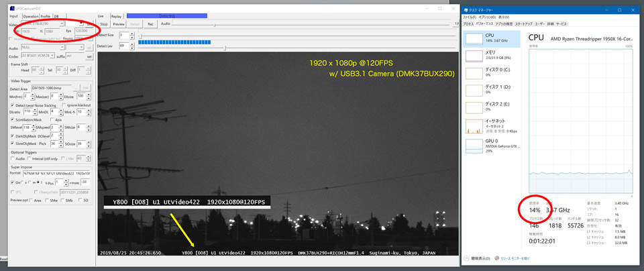Switch to the DB tab
Viewport: 644px width, 271px height.
(56, 16)
